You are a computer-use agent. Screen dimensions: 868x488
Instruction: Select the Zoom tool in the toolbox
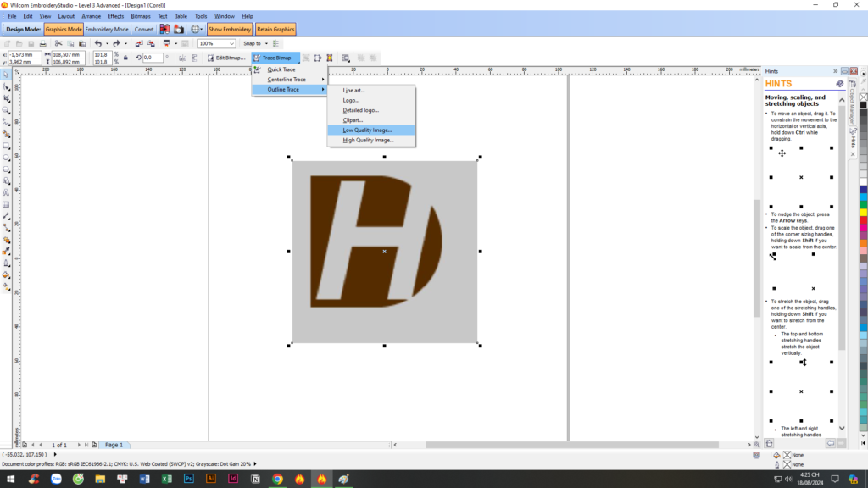(6, 110)
